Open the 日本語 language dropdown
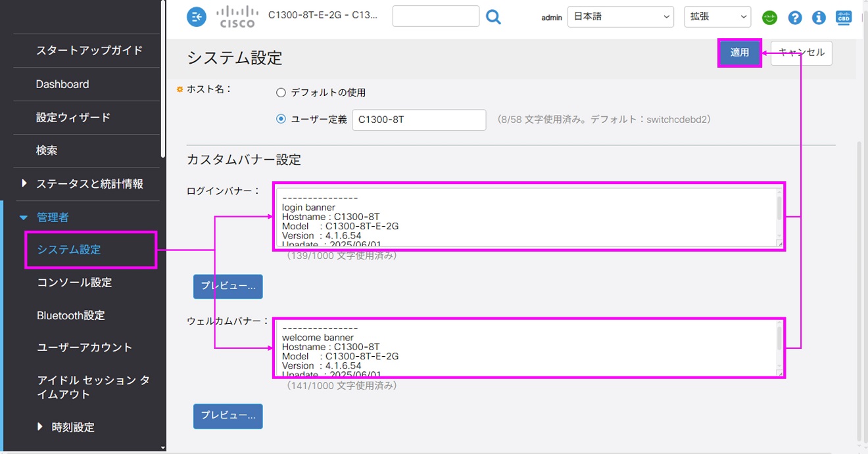This screenshot has height=454, width=868. pyautogui.click(x=621, y=17)
